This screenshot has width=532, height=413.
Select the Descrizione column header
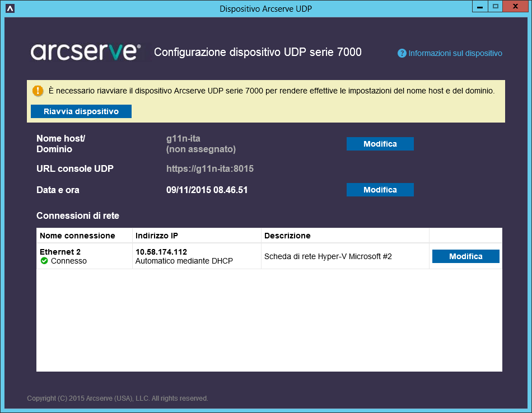pyautogui.click(x=345, y=236)
